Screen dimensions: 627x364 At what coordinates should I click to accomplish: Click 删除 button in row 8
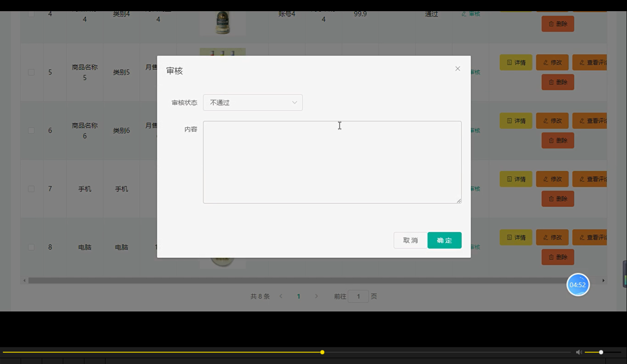[558, 257]
